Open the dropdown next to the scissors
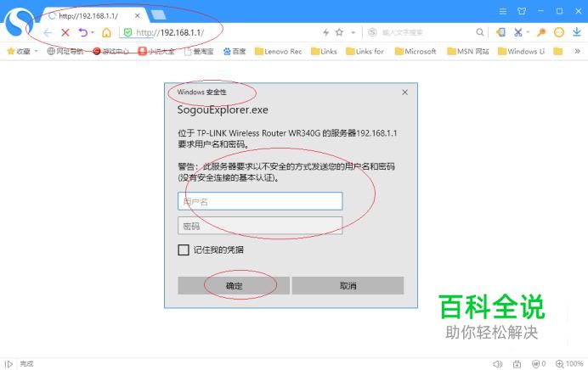Screen dimensions: 588x370 tap(528, 32)
